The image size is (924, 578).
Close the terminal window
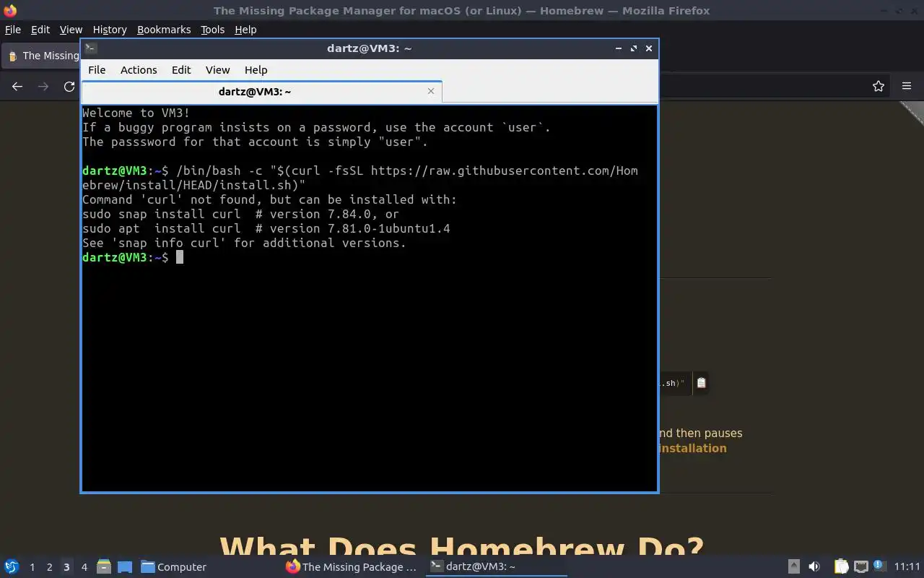point(649,48)
